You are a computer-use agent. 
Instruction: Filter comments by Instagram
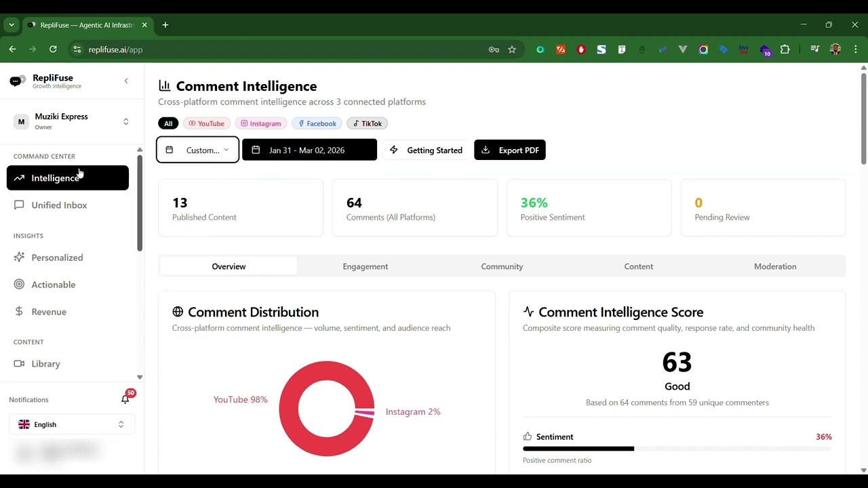tap(261, 123)
